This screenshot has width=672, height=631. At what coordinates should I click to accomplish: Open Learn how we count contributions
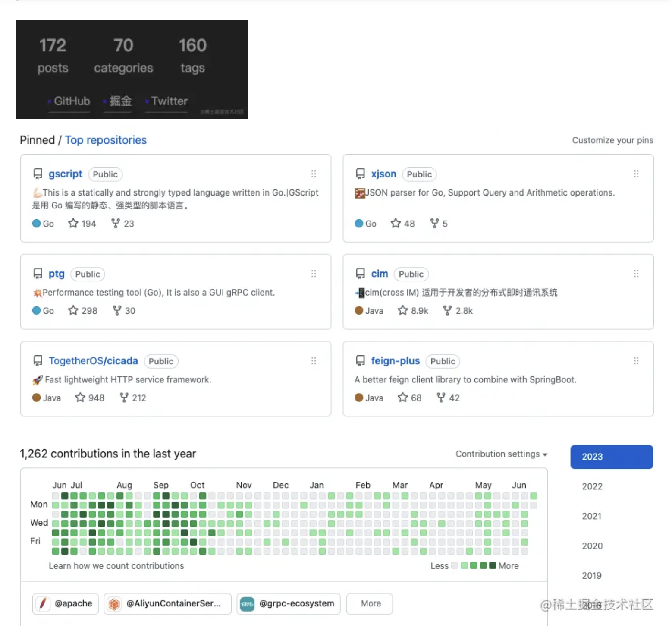116,566
